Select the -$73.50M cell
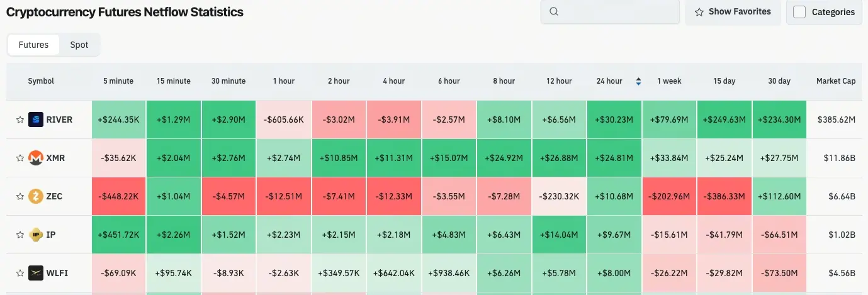 click(779, 273)
